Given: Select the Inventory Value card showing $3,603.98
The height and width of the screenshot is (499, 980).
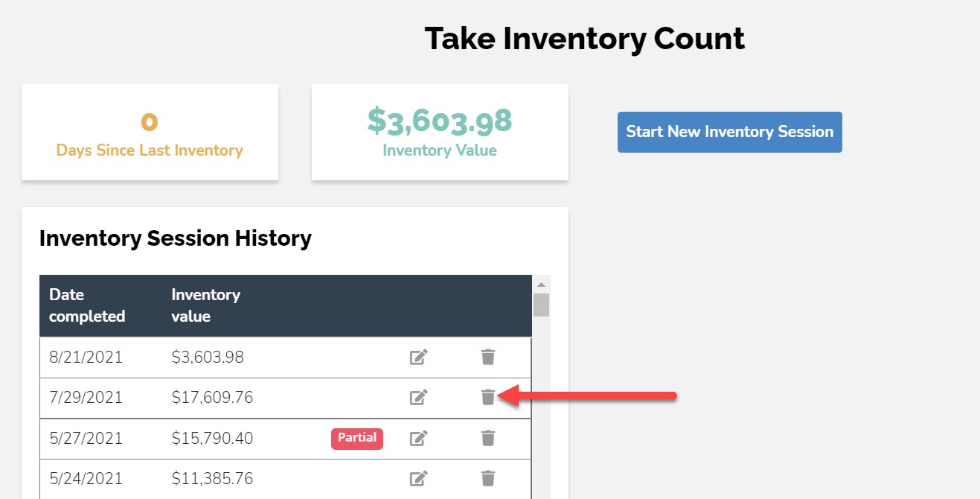Looking at the screenshot, I should 439,132.
